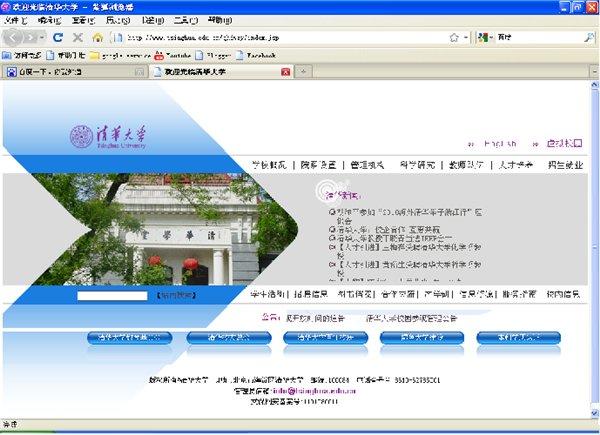The image size is (600, 435).
Task: Open the 招生就业 navigation item
Action: [x=565, y=165]
